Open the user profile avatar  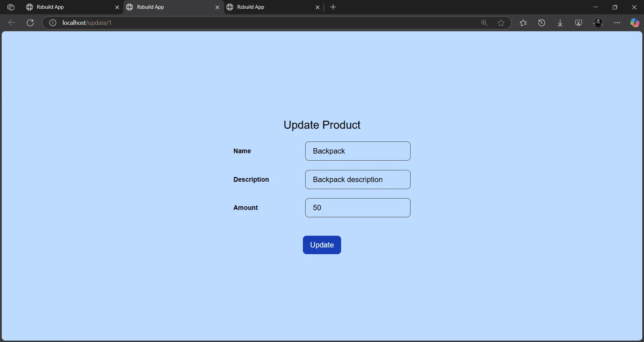(598, 23)
